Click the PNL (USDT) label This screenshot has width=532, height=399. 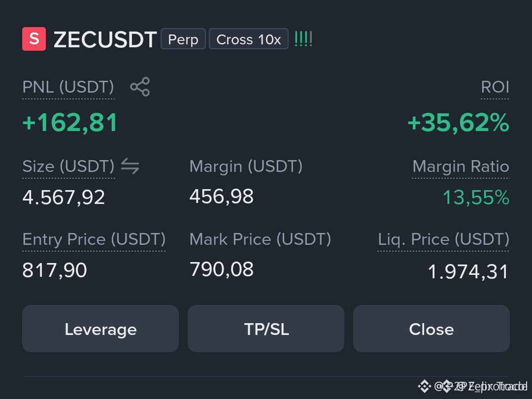pyautogui.click(x=68, y=87)
